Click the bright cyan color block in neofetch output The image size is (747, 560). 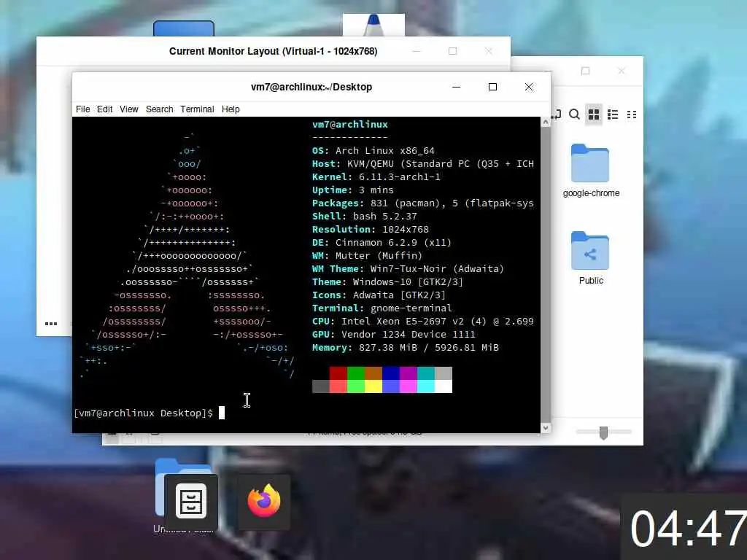[x=426, y=386]
